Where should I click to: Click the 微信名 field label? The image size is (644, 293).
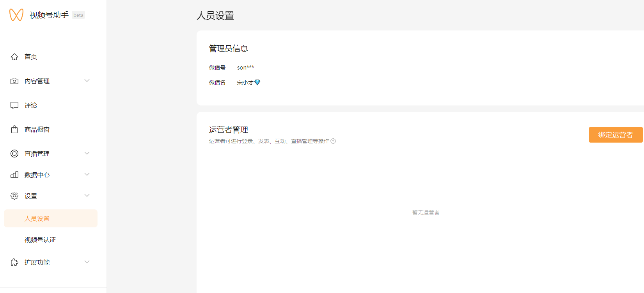pos(217,82)
